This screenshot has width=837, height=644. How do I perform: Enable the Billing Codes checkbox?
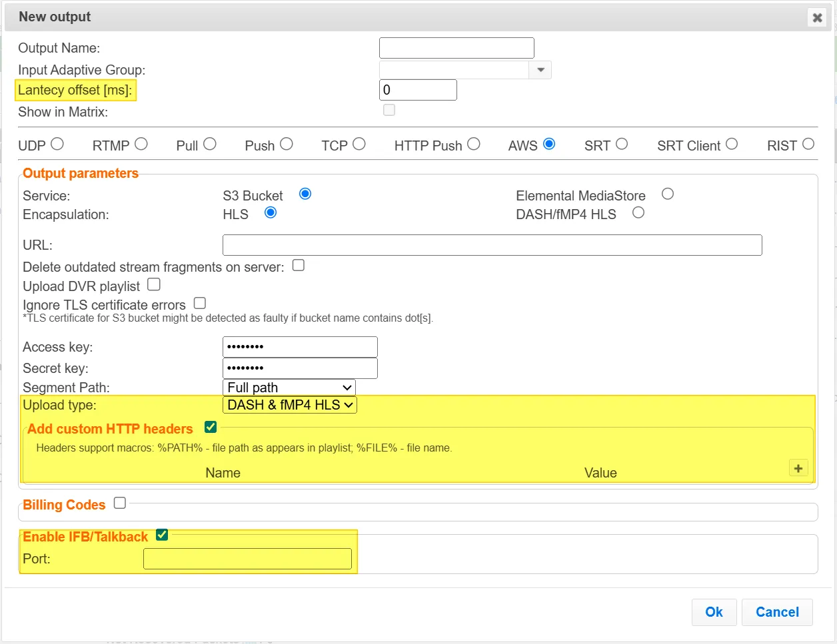(x=120, y=503)
